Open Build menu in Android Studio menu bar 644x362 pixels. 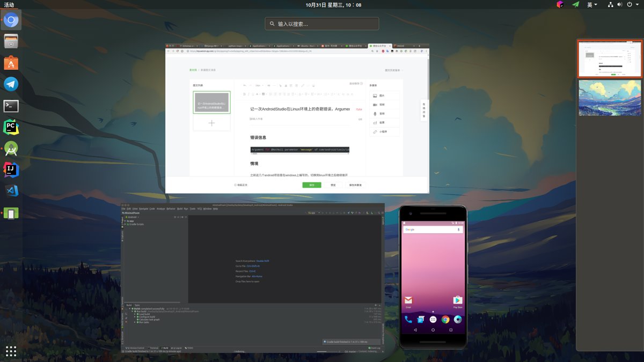(x=180, y=209)
